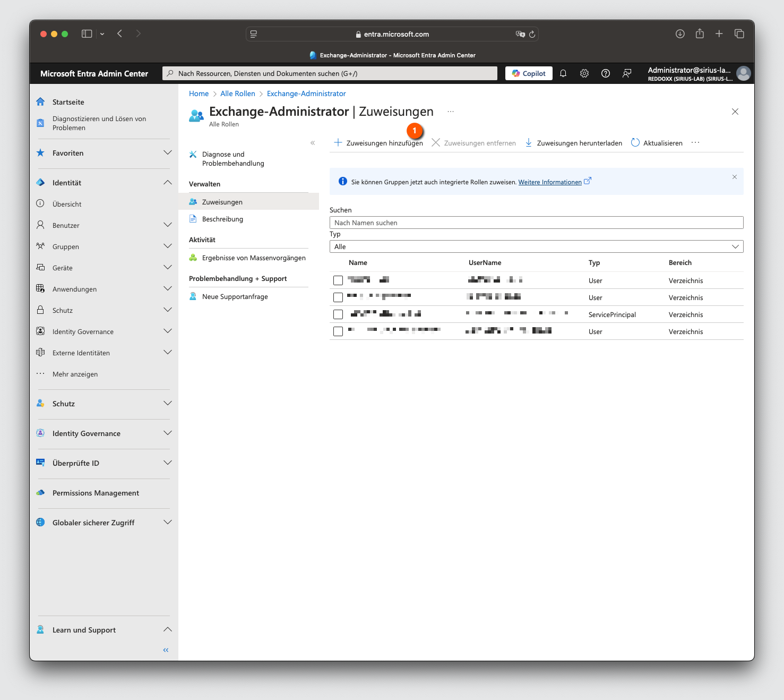The image size is (784, 700).
Task: Open the Typ dropdown showing Alle
Action: tap(536, 246)
